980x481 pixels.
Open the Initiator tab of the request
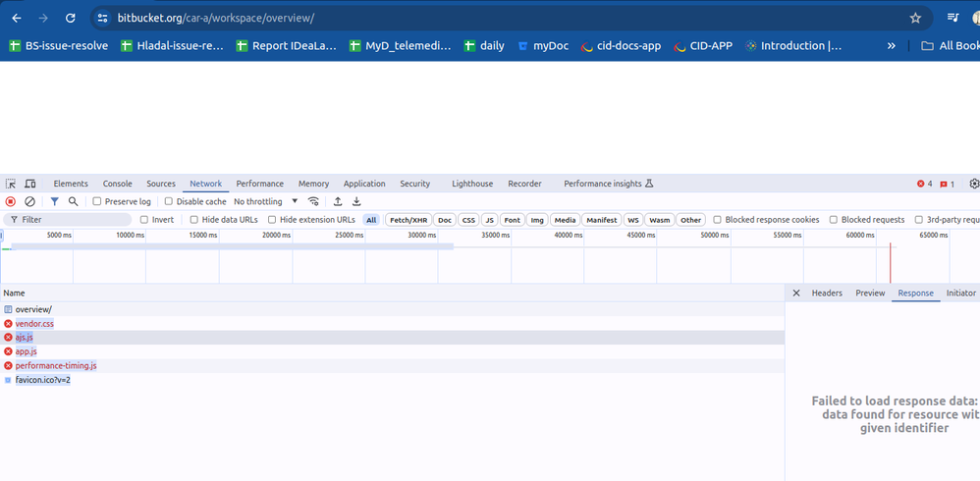coord(960,293)
